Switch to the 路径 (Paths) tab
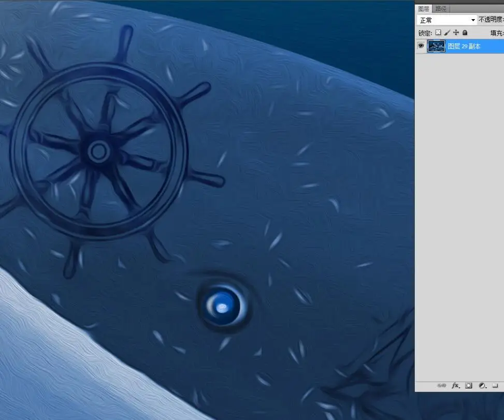 (441, 9)
